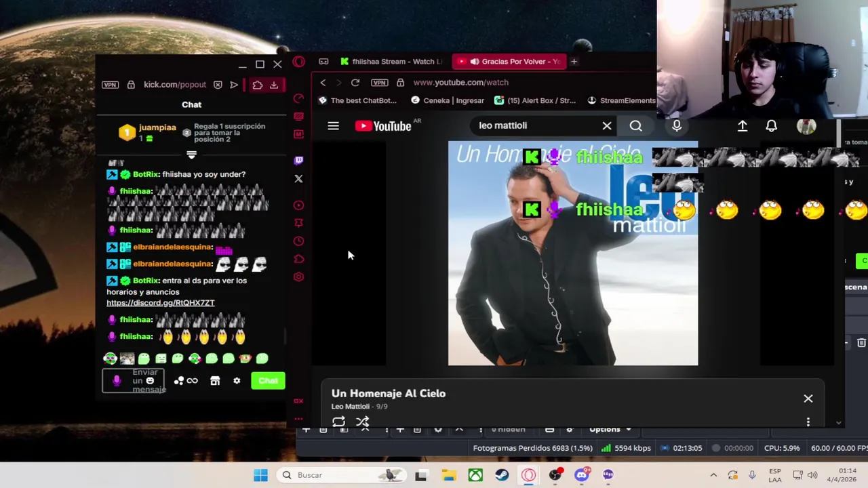Image resolution: width=868 pixels, height=488 pixels.
Task: Open Kick chat settings gear
Action: click(237, 381)
